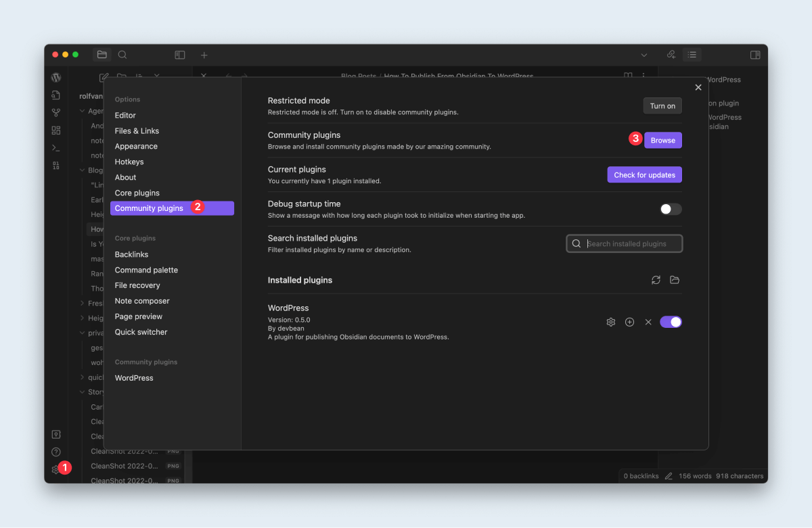Expand the Heig… collapsed folder chevron

point(83,318)
